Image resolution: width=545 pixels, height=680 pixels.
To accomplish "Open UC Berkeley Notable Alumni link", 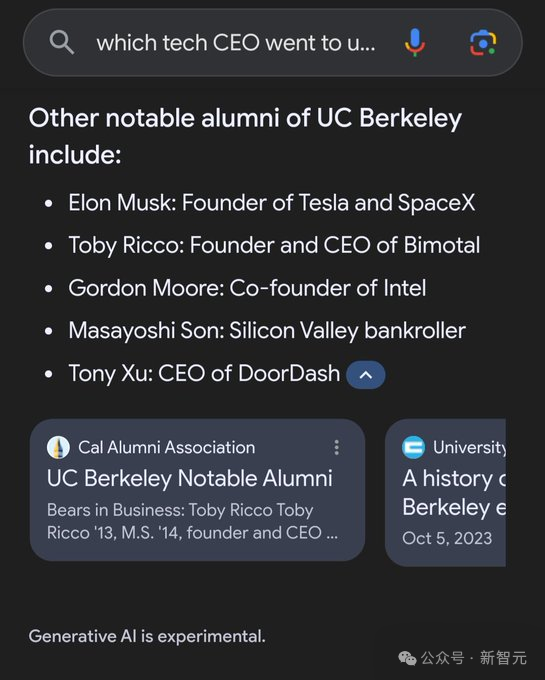I will click(190, 478).
